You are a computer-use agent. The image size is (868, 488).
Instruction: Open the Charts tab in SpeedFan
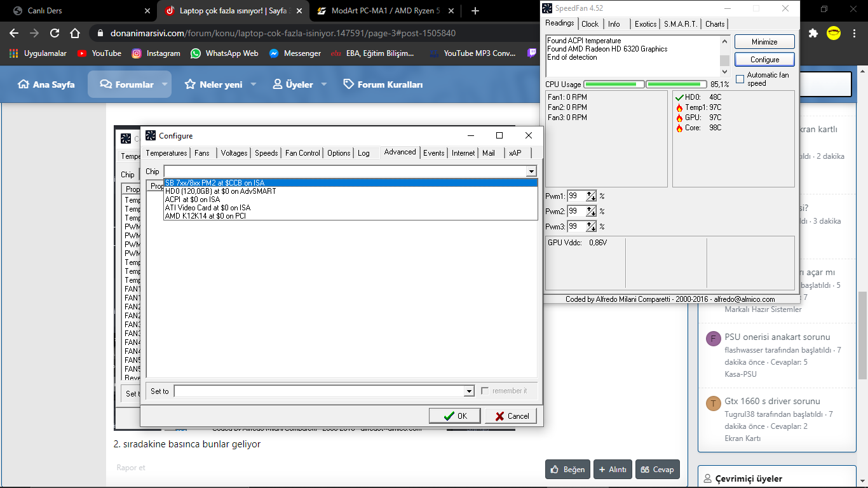[x=715, y=24]
